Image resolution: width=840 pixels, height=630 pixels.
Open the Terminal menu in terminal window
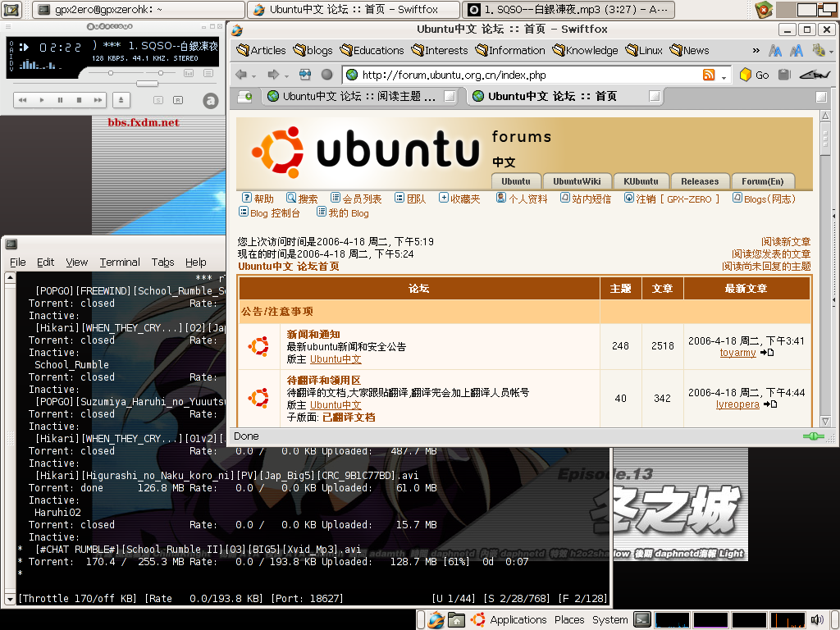point(120,262)
